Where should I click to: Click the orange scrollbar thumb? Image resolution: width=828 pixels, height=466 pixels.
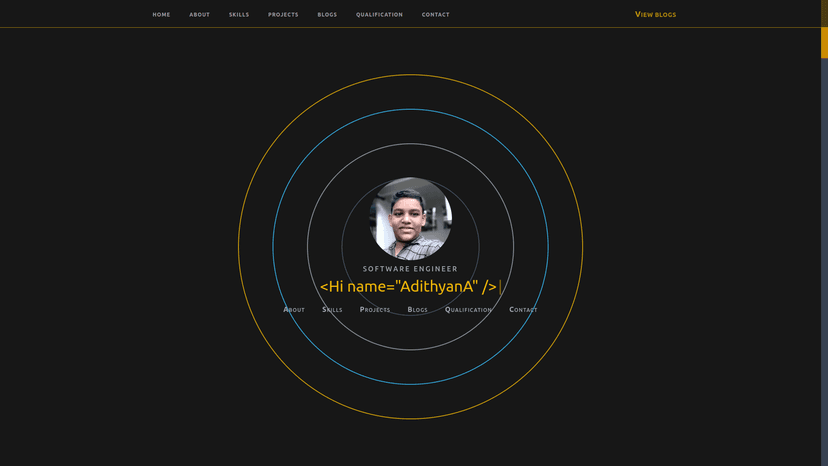(x=824, y=43)
